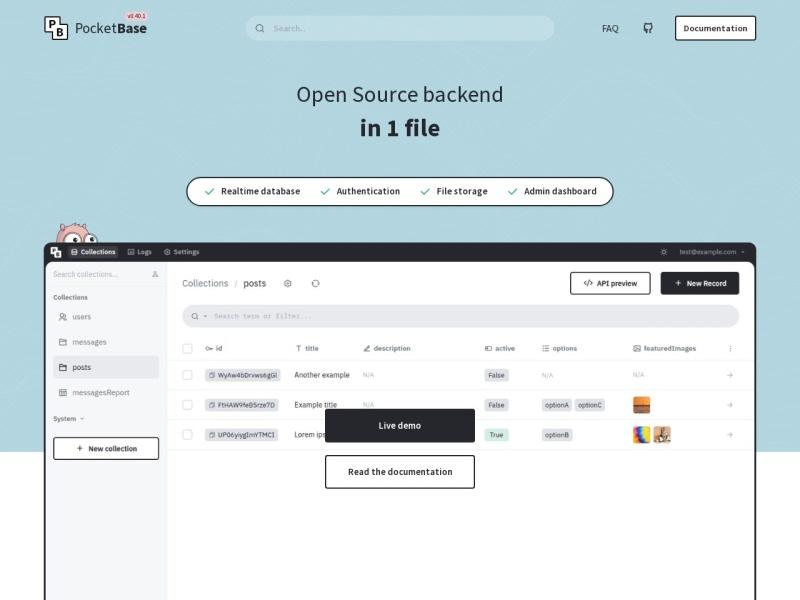Open the colorful featured image thumbnail

tap(641, 435)
